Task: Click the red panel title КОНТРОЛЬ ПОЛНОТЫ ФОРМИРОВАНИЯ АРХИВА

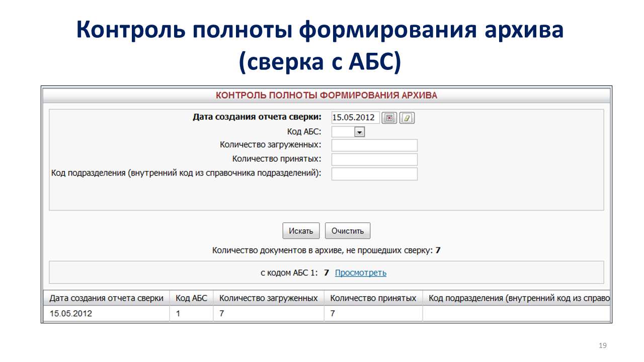Action: (x=327, y=95)
